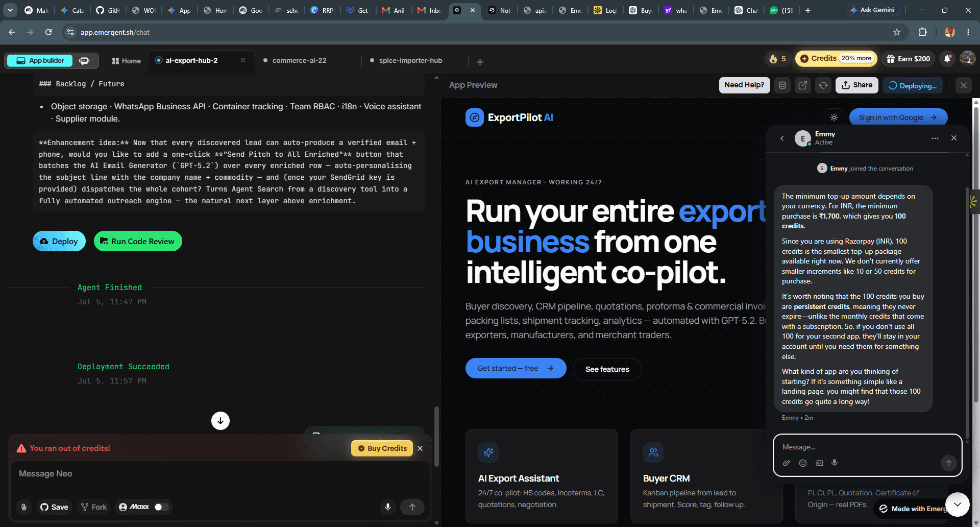
Task: Open browser tab search dropdown
Action: [x=10, y=10]
